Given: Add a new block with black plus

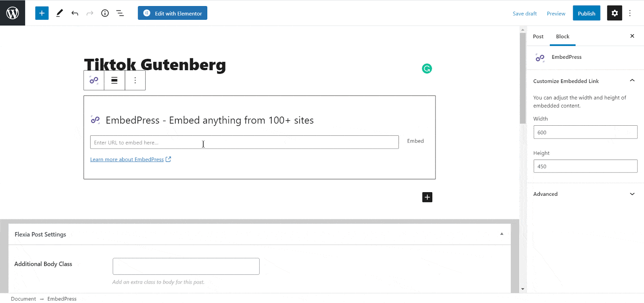Looking at the screenshot, I should point(427,197).
